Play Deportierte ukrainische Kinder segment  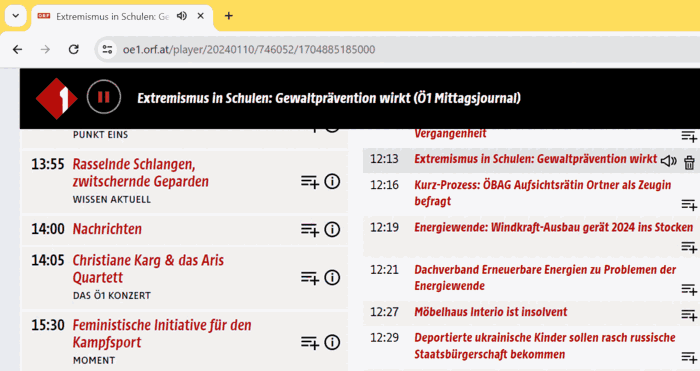[545, 346]
